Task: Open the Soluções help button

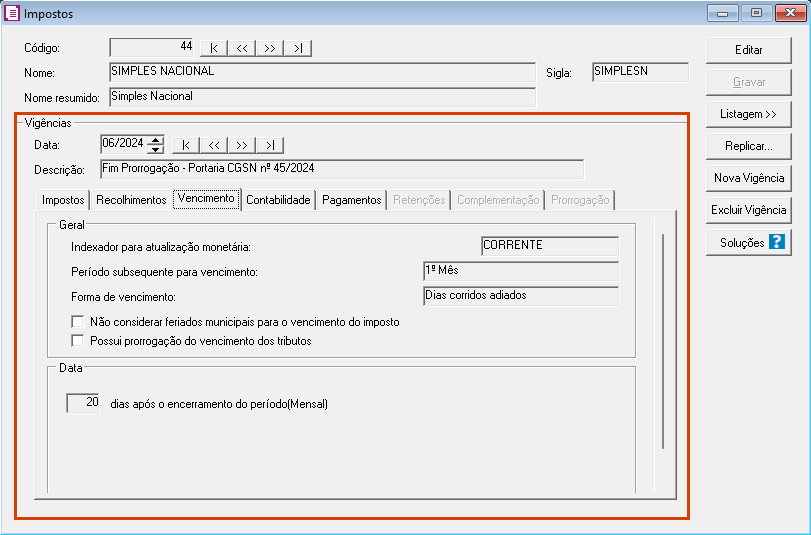Action: pyautogui.click(x=748, y=243)
